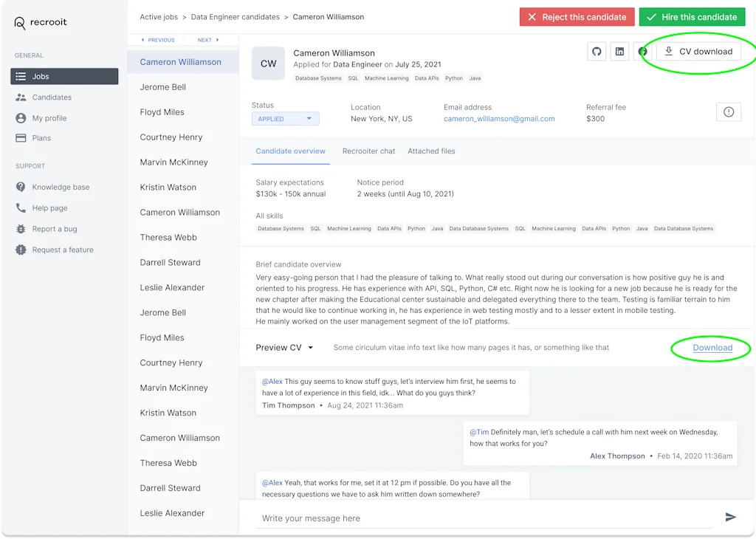Hire this candidate
The width and height of the screenshot is (756, 539).
(692, 16)
